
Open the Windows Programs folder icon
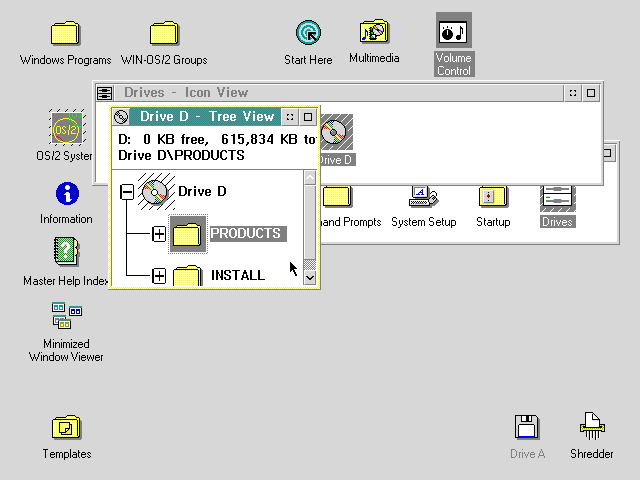(x=65, y=33)
